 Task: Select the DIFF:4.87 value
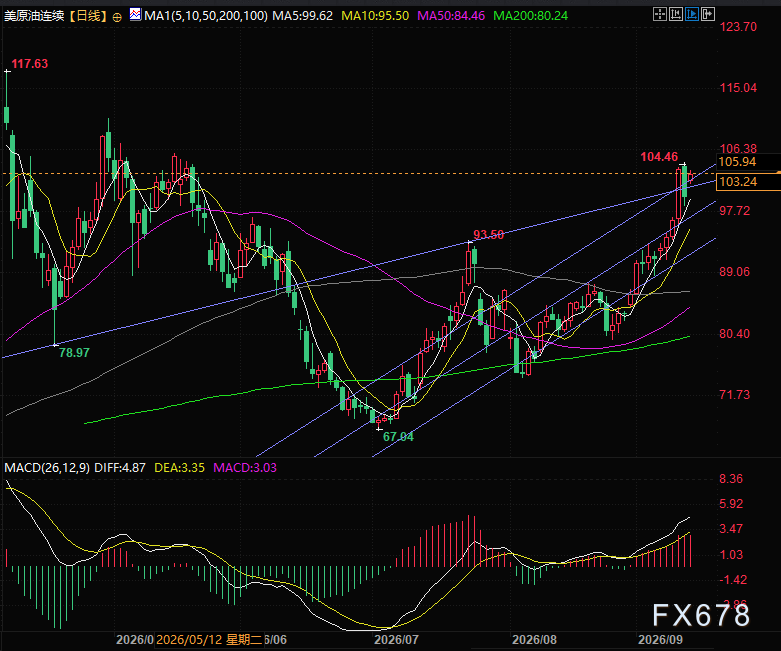pyautogui.click(x=120, y=468)
